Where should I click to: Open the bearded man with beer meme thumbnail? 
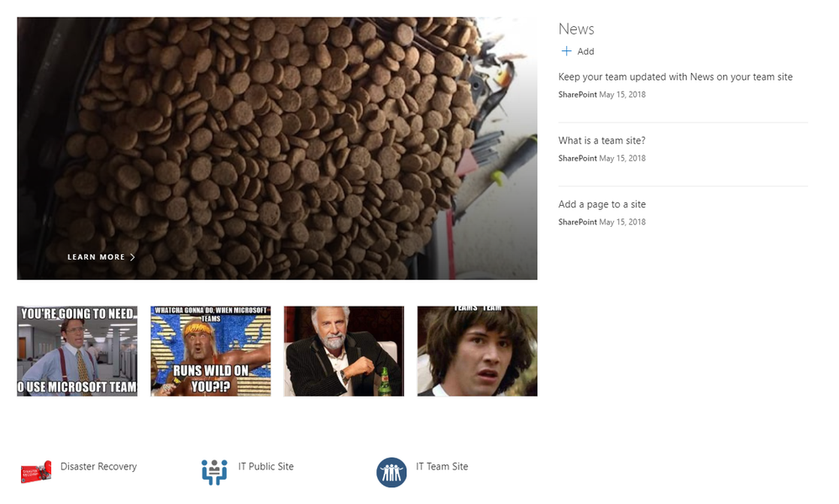click(343, 351)
